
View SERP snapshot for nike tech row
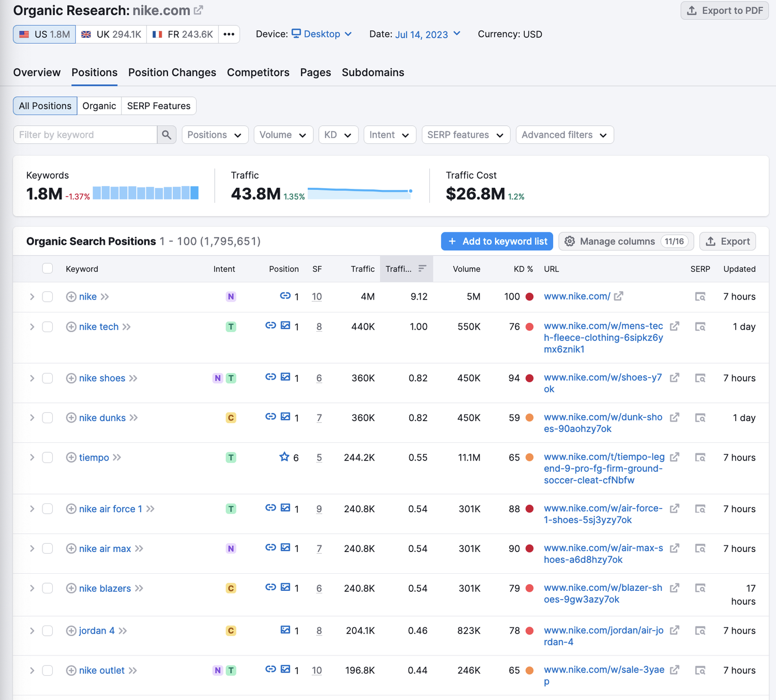700,327
